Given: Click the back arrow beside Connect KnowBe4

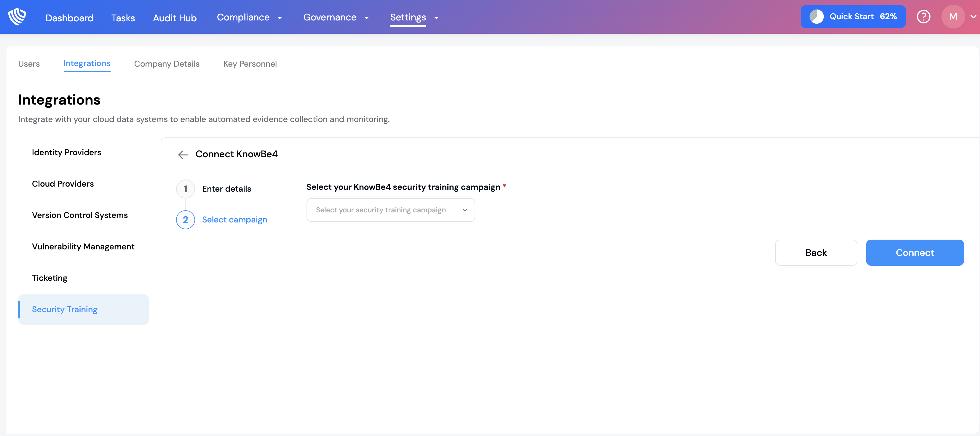Looking at the screenshot, I should point(183,154).
